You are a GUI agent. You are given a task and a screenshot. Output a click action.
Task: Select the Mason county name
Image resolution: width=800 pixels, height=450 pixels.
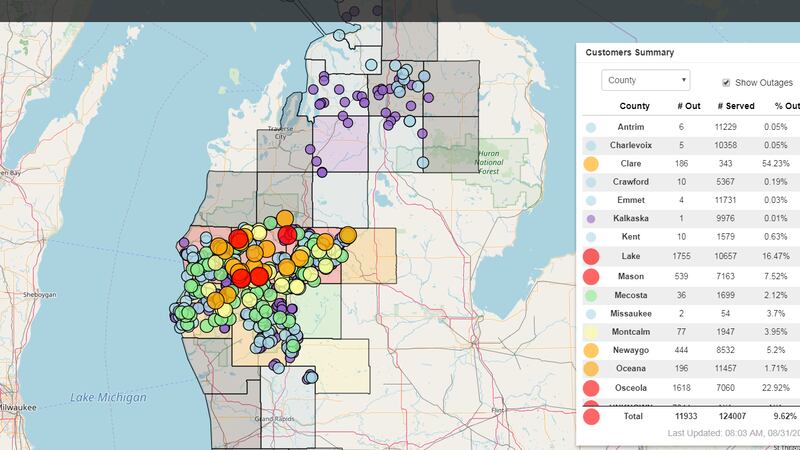pos(631,277)
